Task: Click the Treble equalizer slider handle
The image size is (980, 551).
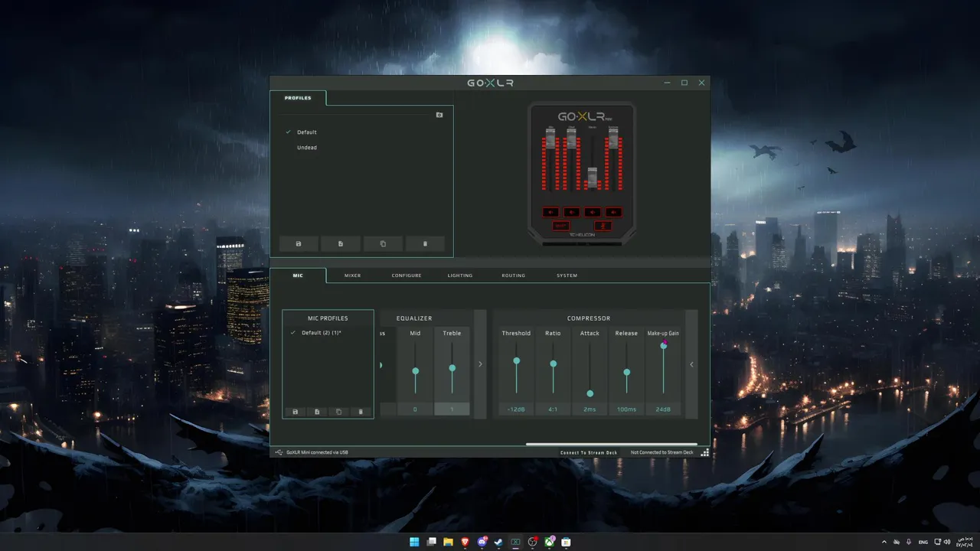Action: (x=452, y=368)
